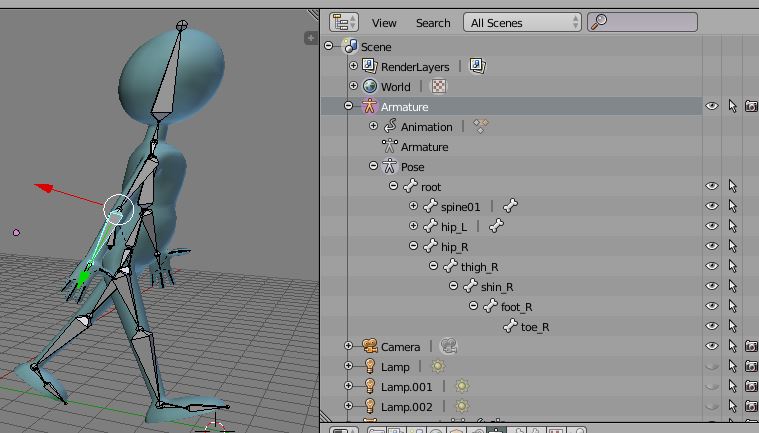The image size is (759, 433).
Task: Toggle selectability arrow for Armature object
Action: click(732, 106)
